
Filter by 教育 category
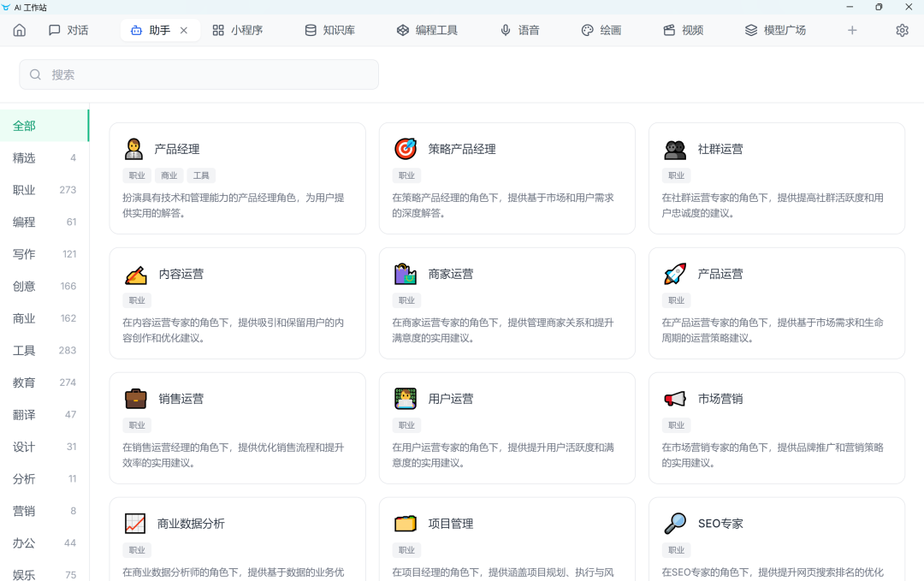point(44,382)
